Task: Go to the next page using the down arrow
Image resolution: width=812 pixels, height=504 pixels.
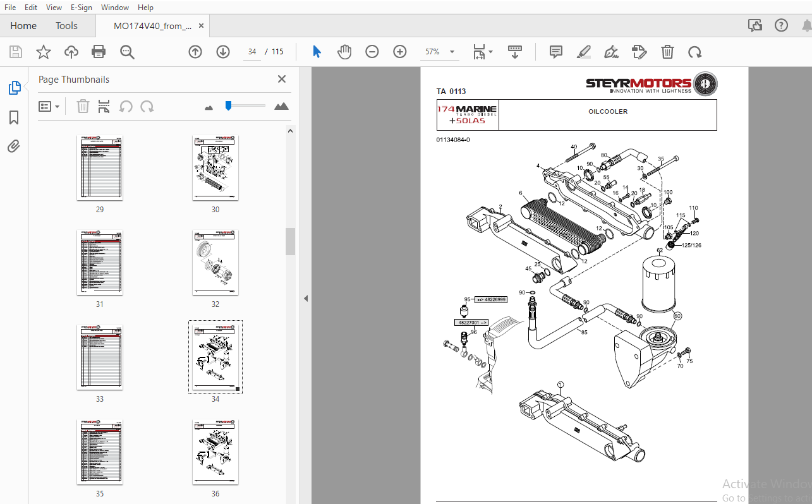Action: [223, 52]
